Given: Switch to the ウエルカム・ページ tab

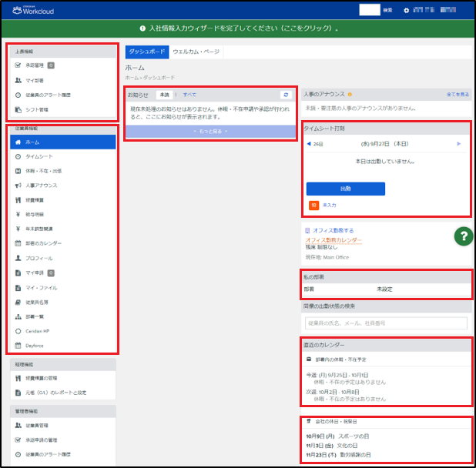Looking at the screenshot, I should tap(196, 52).
